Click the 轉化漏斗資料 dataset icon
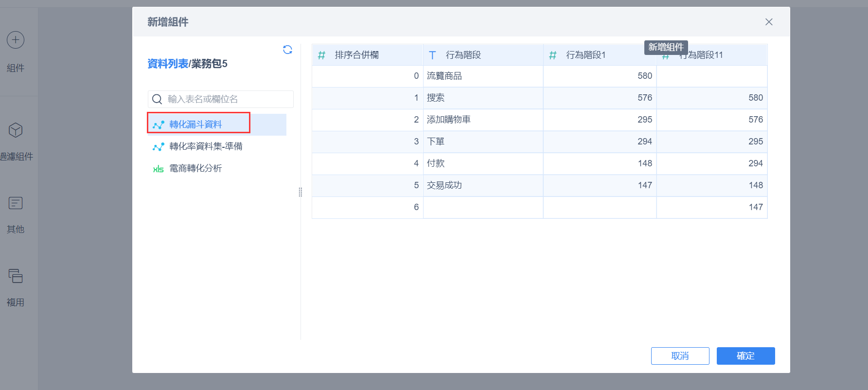Screen dimensions: 868x390 click(159, 125)
